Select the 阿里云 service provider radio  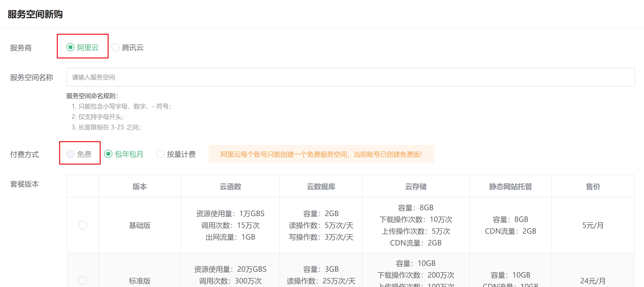(x=71, y=47)
